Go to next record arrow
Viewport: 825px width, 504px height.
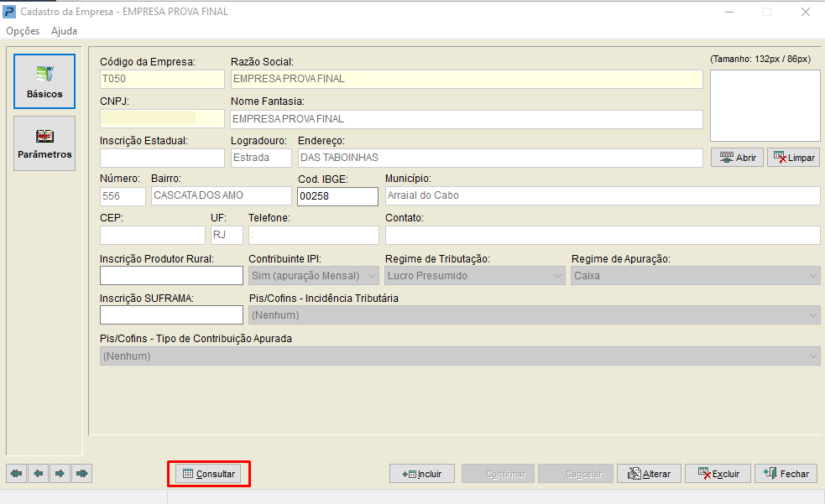[60, 474]
